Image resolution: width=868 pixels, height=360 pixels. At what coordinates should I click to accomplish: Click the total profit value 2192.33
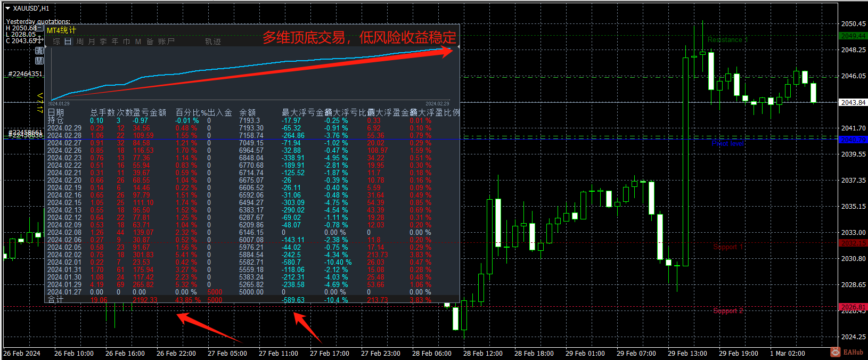pos(145,300)
